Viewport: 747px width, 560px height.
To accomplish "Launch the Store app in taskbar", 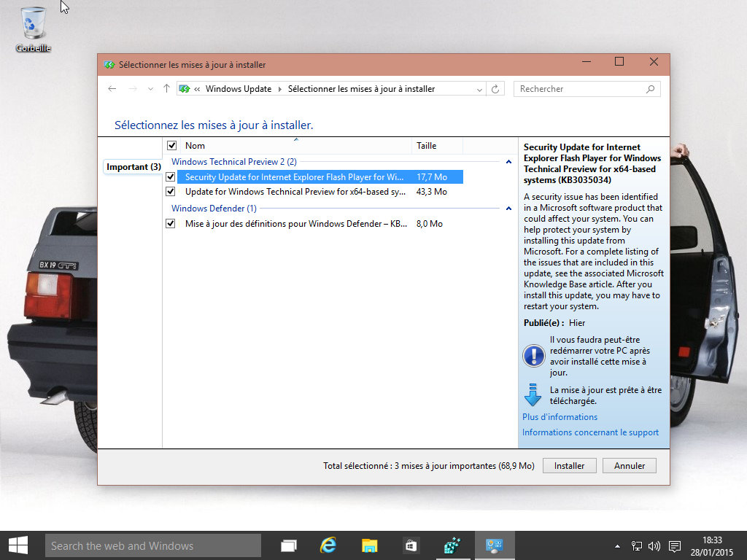I will click(x=411, y=545).
